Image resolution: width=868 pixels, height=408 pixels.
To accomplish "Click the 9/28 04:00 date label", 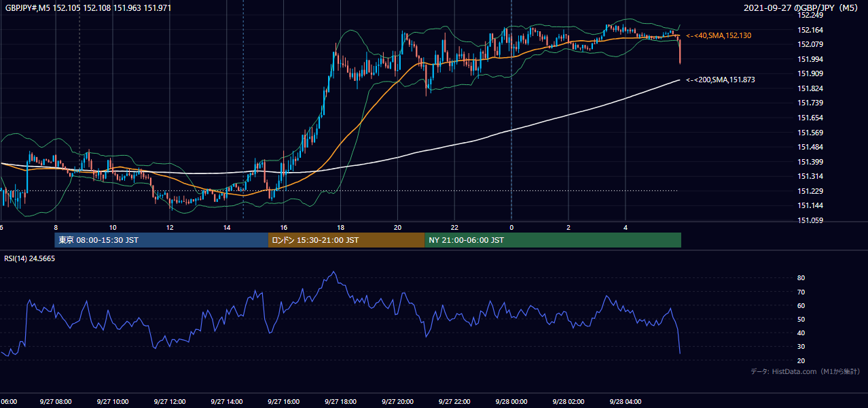I will tap(626, 402).
